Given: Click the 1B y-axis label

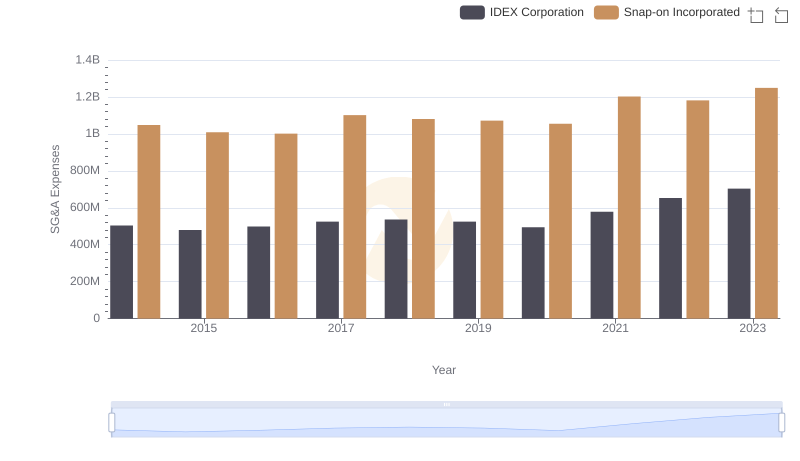Looking at the screenshot, I should click(x=92, y=134).
